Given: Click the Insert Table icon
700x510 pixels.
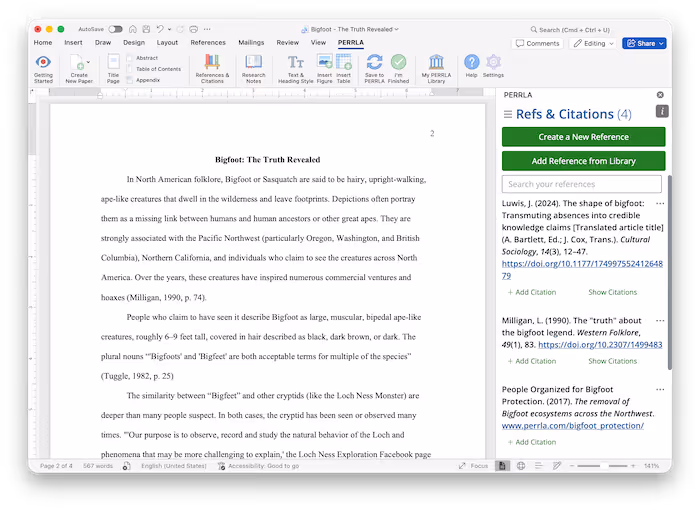Looking at the screenshot, I should pyautogui.click(x=344, y=62).
